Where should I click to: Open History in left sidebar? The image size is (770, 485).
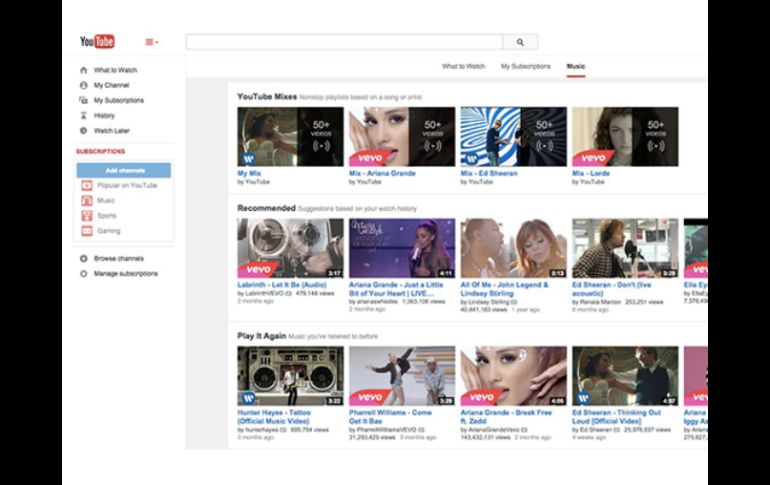point(104,116)
